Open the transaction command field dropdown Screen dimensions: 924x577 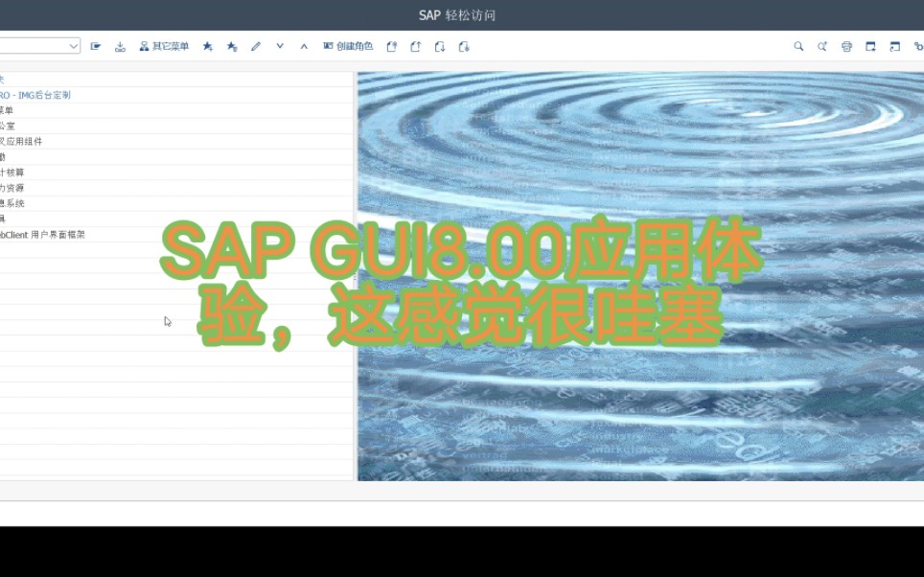pyautogui.click(x=74, y=46)
